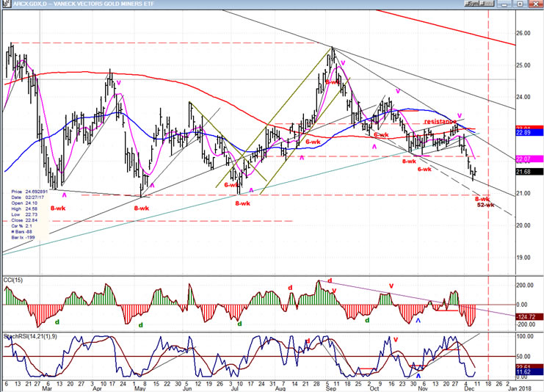Click the chart window icon in title bar
This screenshot has width=544, height=392.
[x=7, y=4]
